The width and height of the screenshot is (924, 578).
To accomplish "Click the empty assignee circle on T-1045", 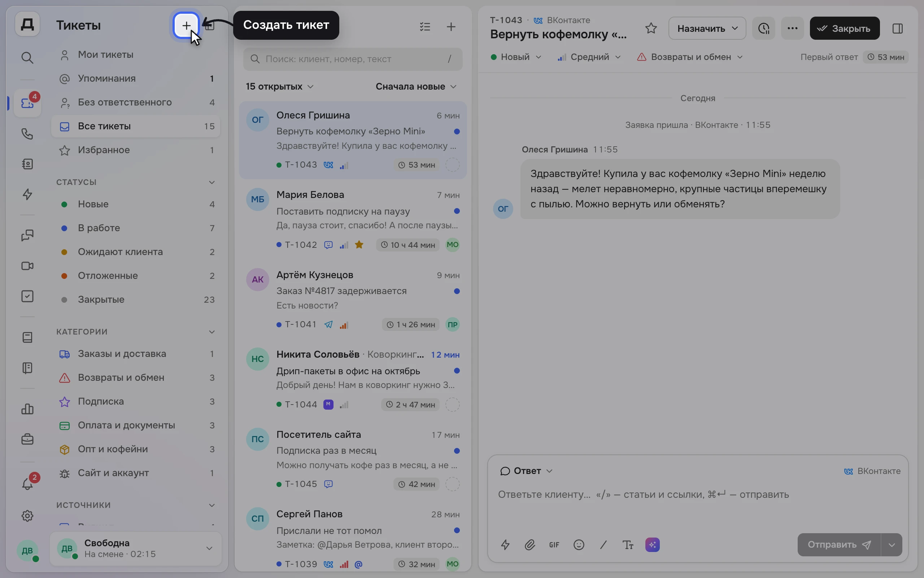I will [453, 484].
